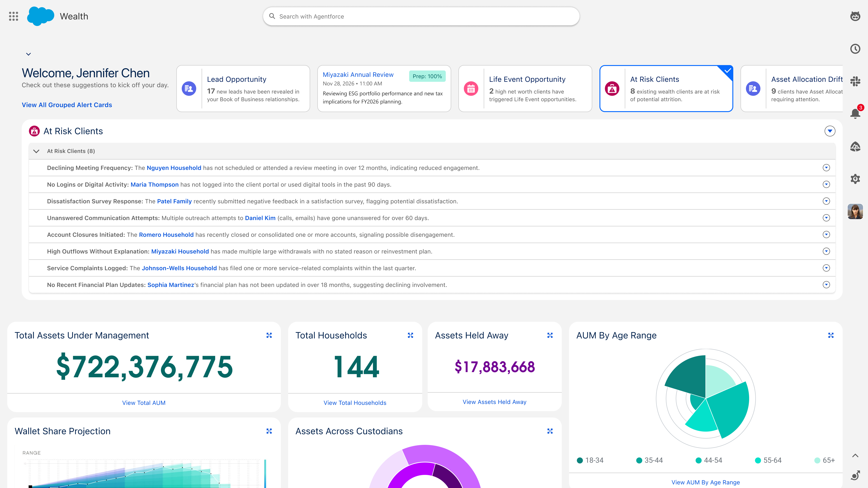
Task: Deselect the At Risk Clients card
Action: coord(666,89)
